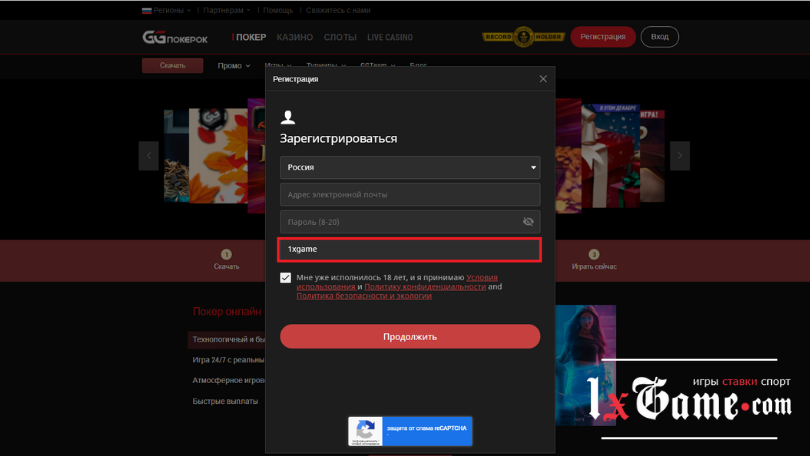The height and width of the screenshot is (456, 810).
Task: Click the Вход login button
Action: pyautogui.click(x=660, y=37)
